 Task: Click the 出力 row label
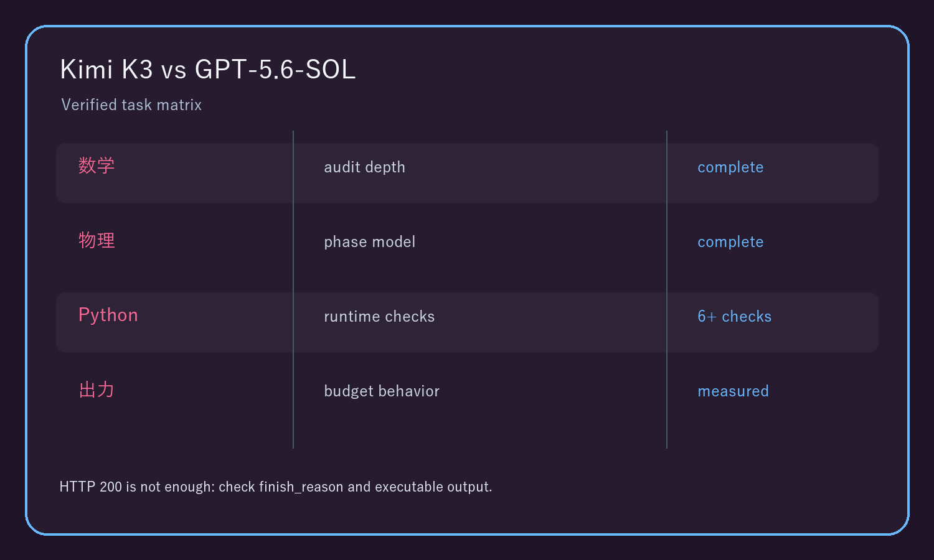tap(97, 390)
